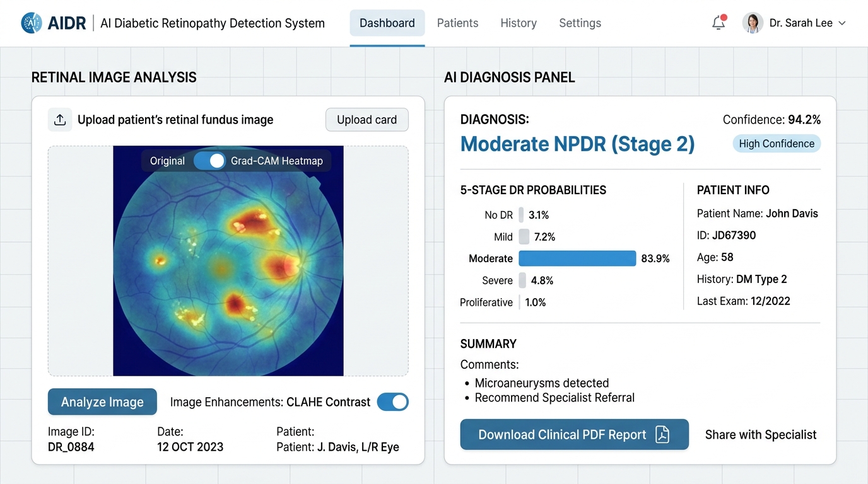
Task: Click the image ID DR_0884
Action: [71, 447]
